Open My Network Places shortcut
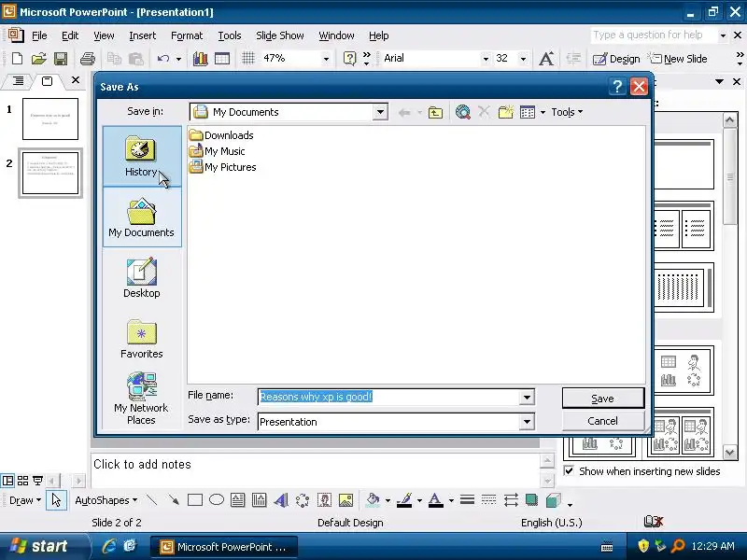Viewport: 747px width, 560px height. [142, 399]
